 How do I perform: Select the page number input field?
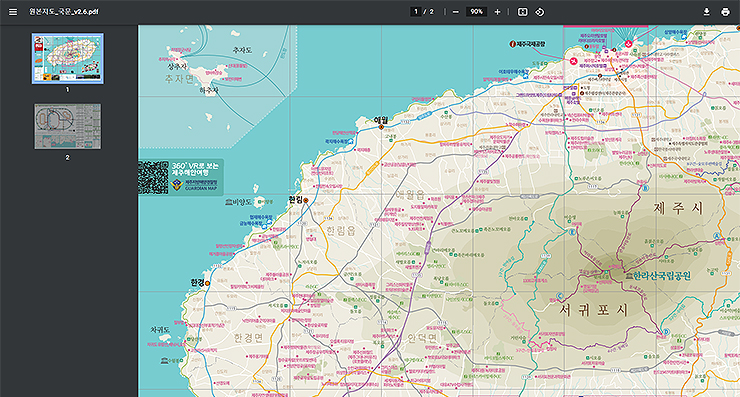click(x=416, y=12)
